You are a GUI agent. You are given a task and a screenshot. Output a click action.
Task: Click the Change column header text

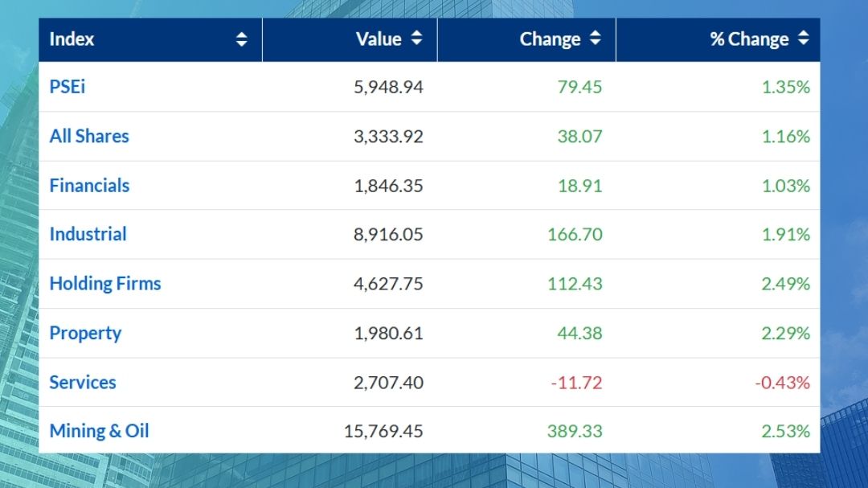(550, 39)
